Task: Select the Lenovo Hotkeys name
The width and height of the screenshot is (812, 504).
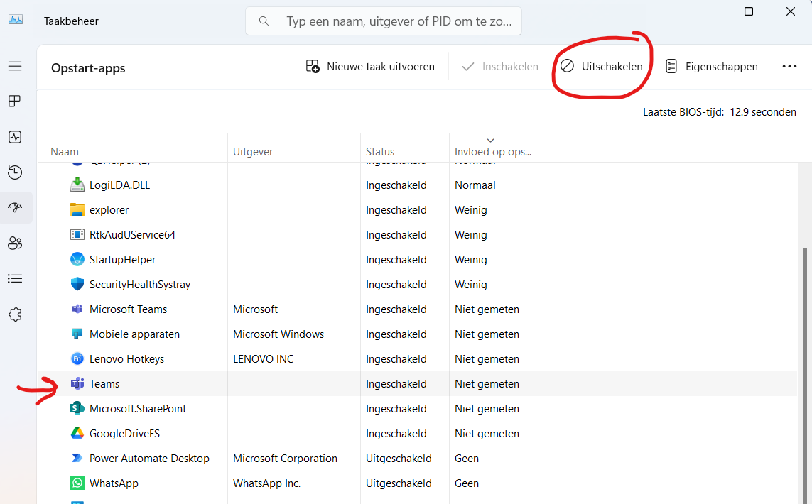Action: [127, 359]
